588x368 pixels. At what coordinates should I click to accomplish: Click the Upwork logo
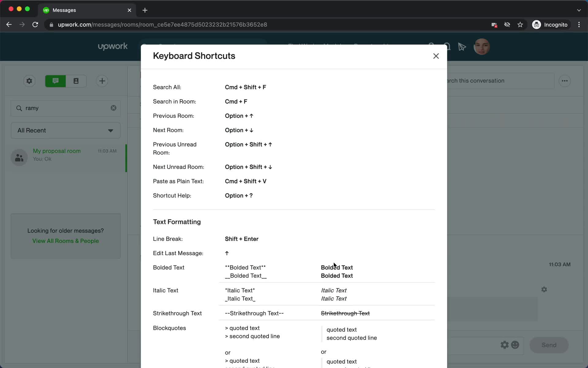pyautogui.click(x=112, y=47)
